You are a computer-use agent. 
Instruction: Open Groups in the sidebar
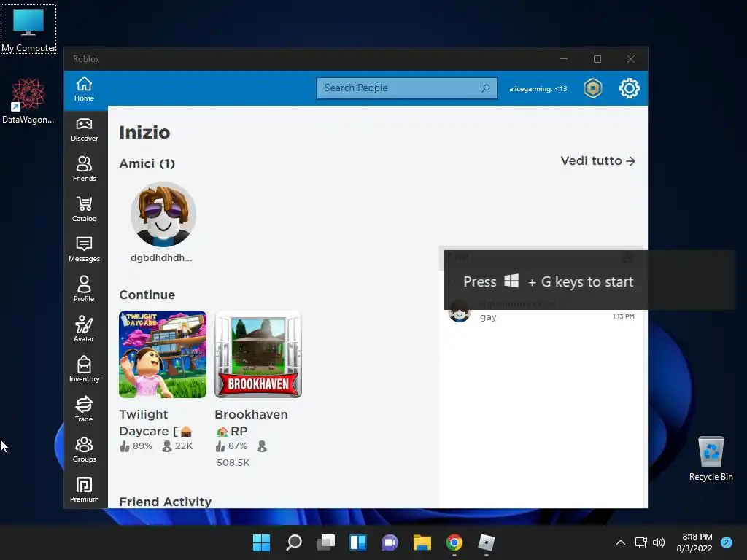[x=85, y=449]
